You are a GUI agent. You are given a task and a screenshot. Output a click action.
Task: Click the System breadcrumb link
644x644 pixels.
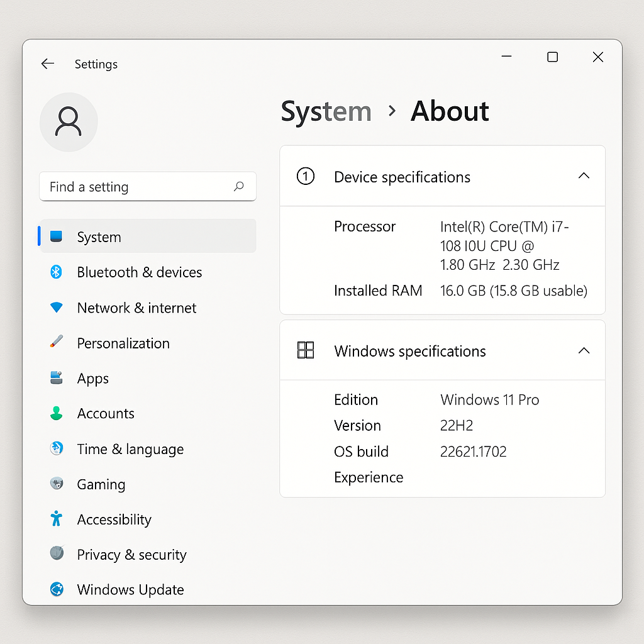click(x=326, y=111)
